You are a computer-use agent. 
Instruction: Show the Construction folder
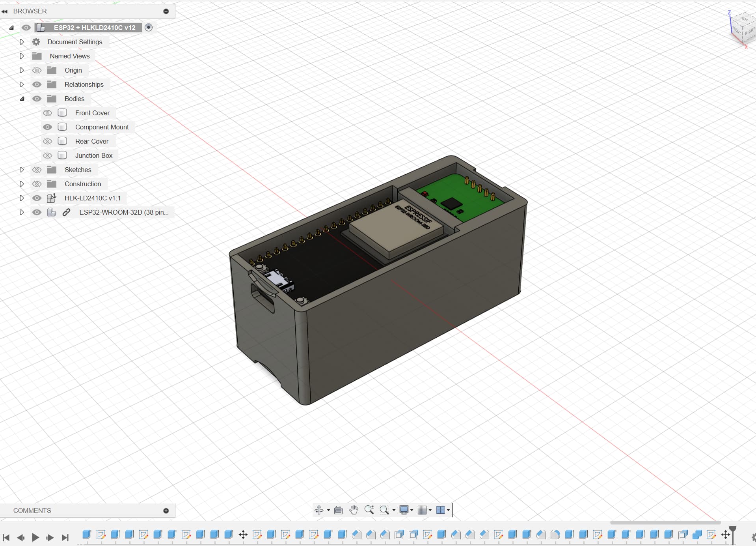point(37,184)
